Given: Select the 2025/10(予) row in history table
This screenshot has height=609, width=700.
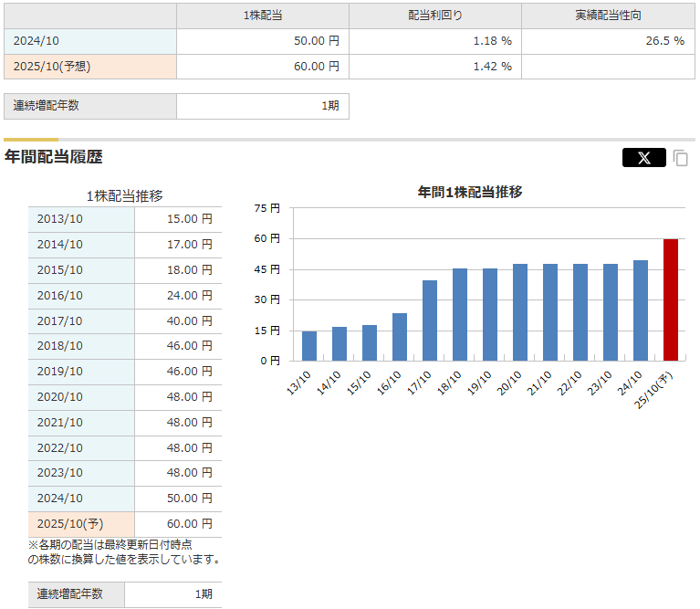Looking at the screenshot, I should [124, 524].
